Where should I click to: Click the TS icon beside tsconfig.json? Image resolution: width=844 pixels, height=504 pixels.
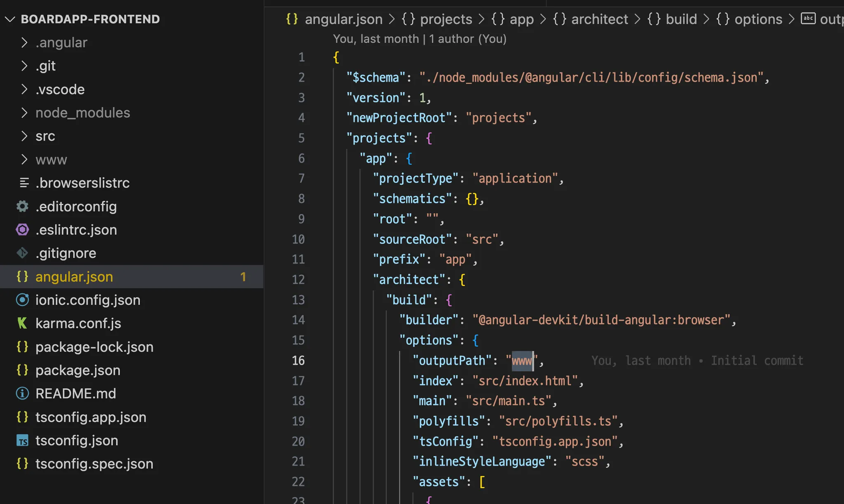[22, 441]
